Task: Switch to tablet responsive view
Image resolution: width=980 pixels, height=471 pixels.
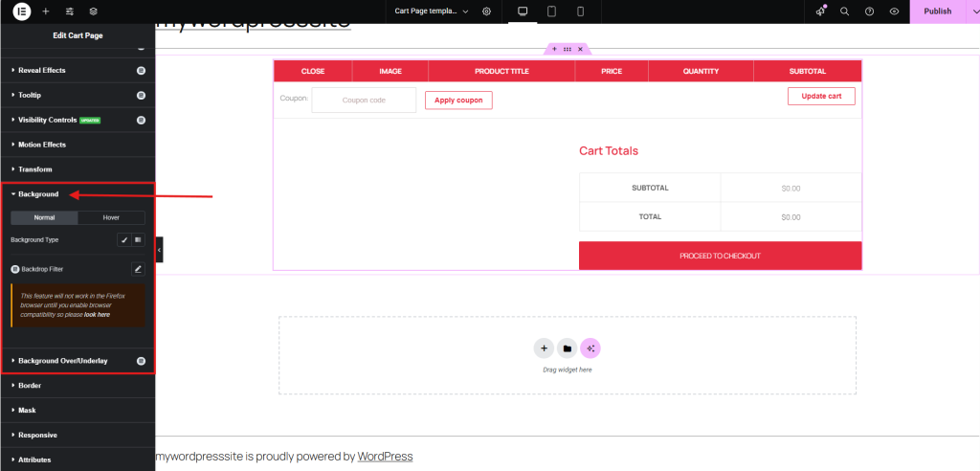Action: click(x=552, y=11)
